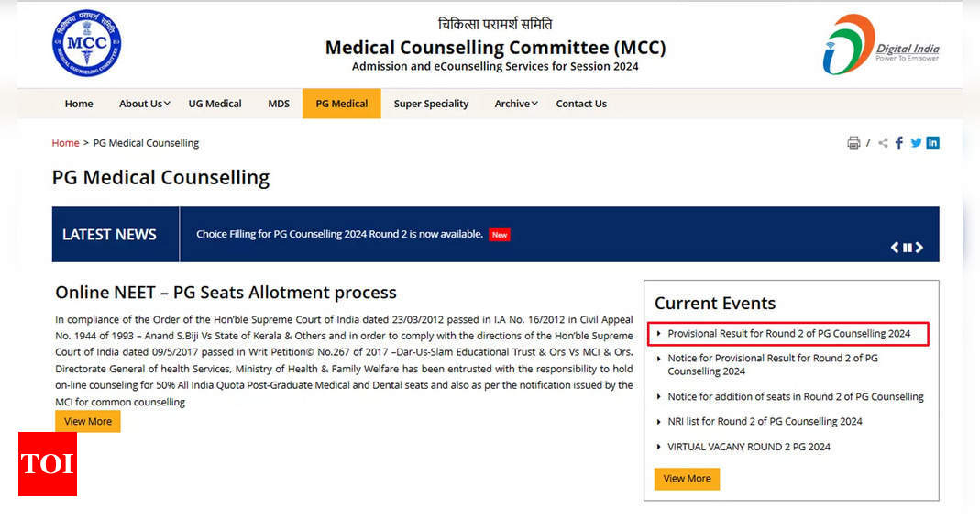Click the Home breadcrumb link
Image resolution: width=980 pixels, height=532 pixels.
point(66,143)
